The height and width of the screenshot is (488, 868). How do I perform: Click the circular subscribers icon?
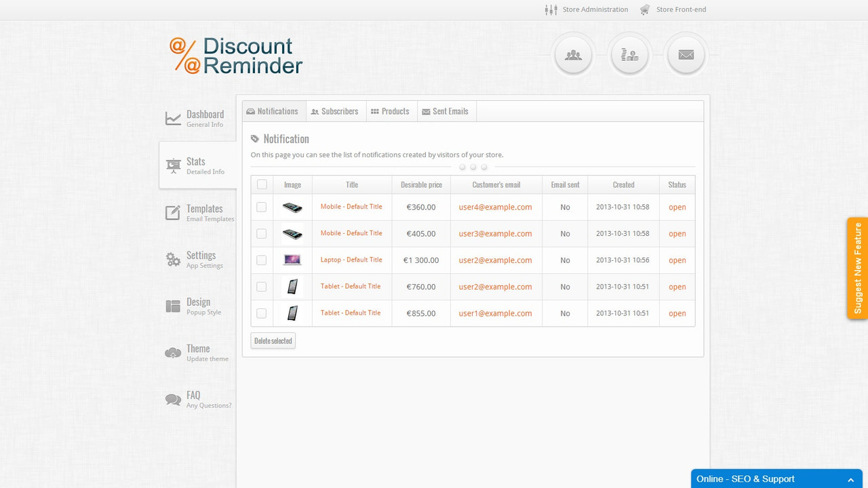[573, 54]
